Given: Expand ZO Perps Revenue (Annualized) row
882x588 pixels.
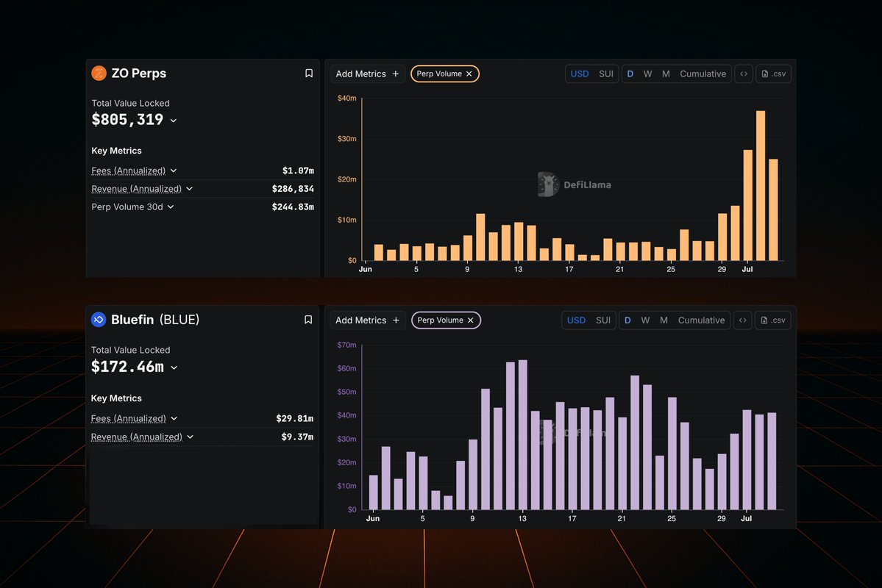Looking at the screenshot, I should pyautogui.click(x=189, y=189).
